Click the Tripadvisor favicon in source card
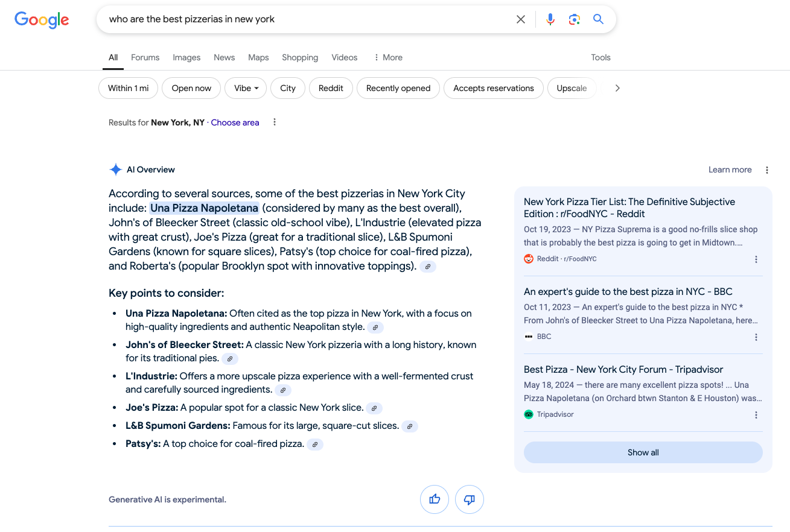This screenshot has width=790, height=532. (529, 414)
